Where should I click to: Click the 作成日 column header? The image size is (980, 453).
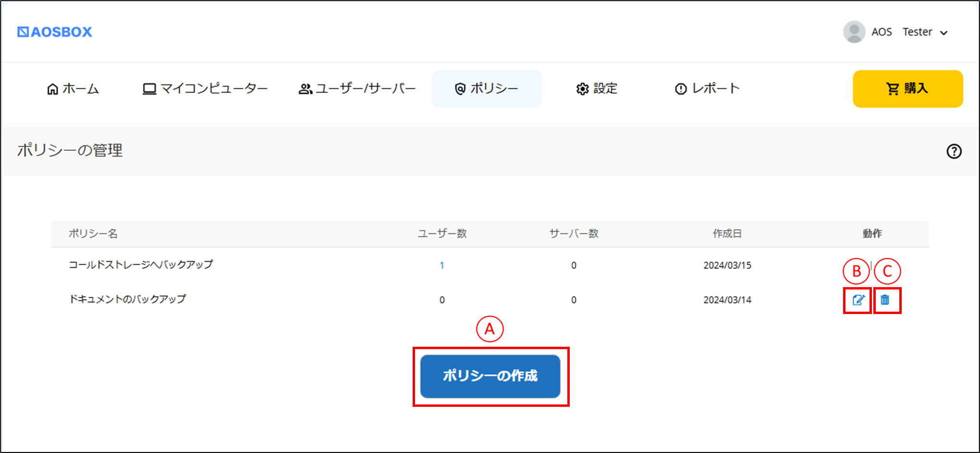pyautogui.click(x=727, y=234)
